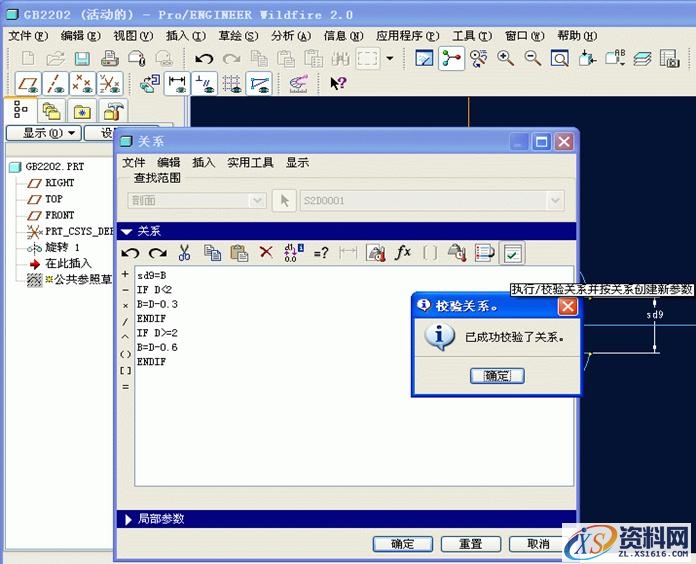The height and width of the screenshot is (564, 696).
Task: Click 确定 in the verification message box
Action: (x=497, y=375)
